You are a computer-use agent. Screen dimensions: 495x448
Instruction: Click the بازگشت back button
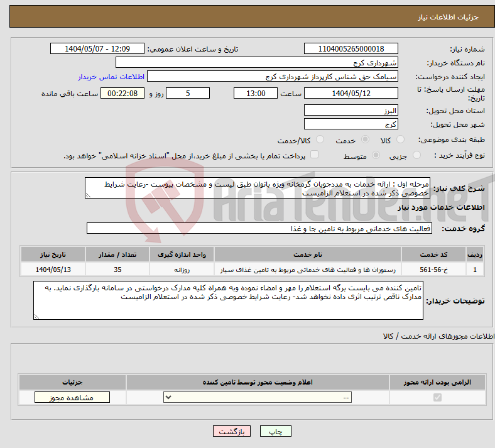tap(232, 431)
